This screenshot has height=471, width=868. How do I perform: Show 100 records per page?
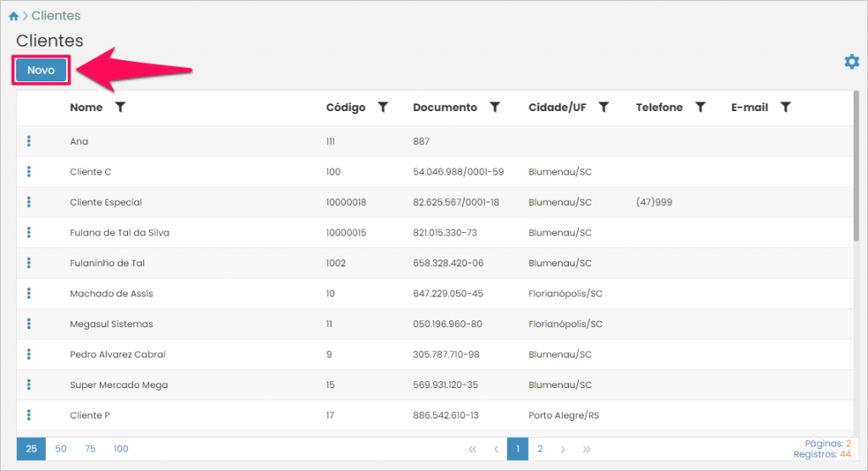coord(121,449)
